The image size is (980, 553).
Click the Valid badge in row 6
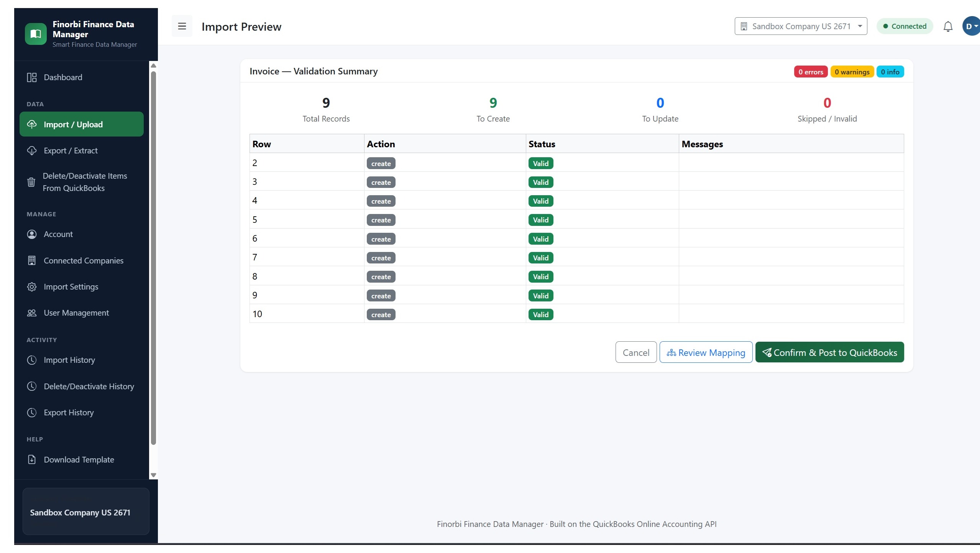coord(541,239)
